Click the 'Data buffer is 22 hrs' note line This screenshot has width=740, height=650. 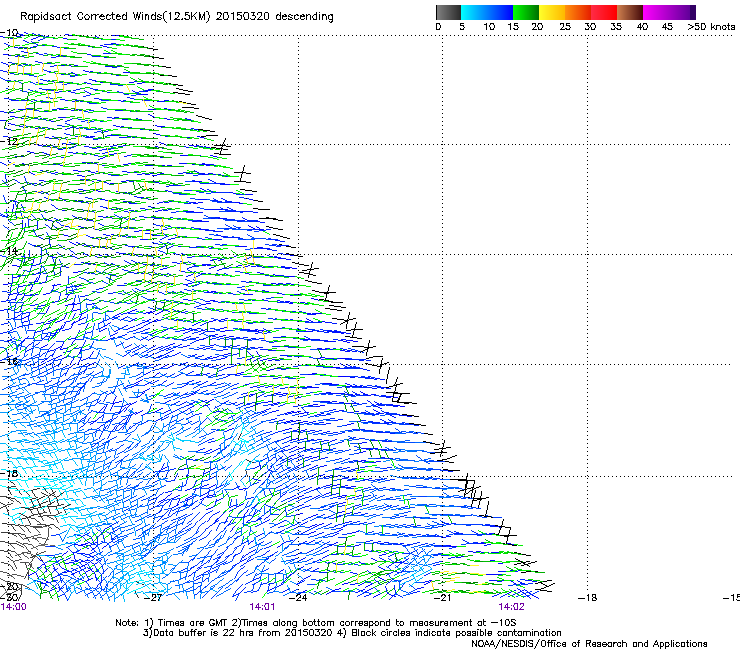[x=352, y=633]
